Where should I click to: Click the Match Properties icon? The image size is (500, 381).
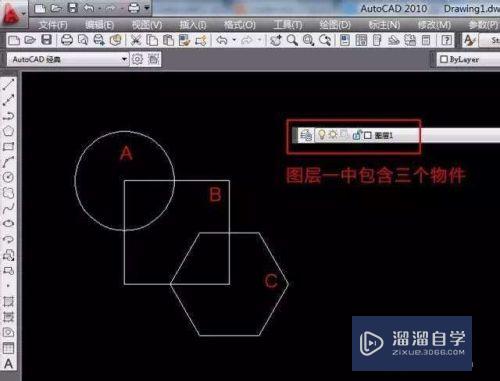pos(184,40)
